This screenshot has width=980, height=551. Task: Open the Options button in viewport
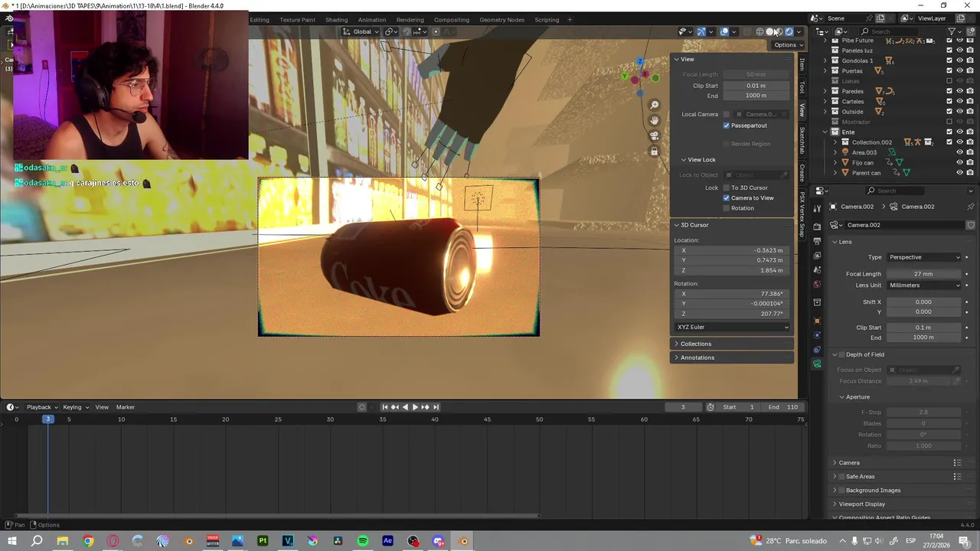[x=788, y=45]
